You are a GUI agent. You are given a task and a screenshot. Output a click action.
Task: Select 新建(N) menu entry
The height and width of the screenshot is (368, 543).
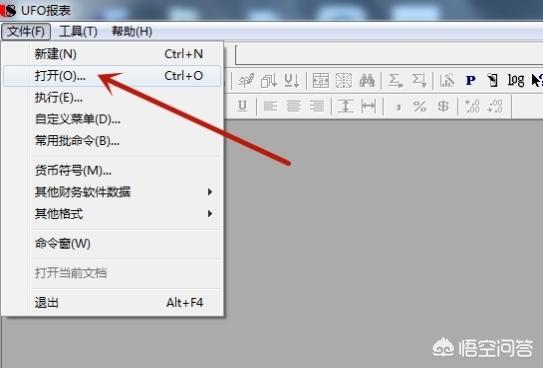112,54
